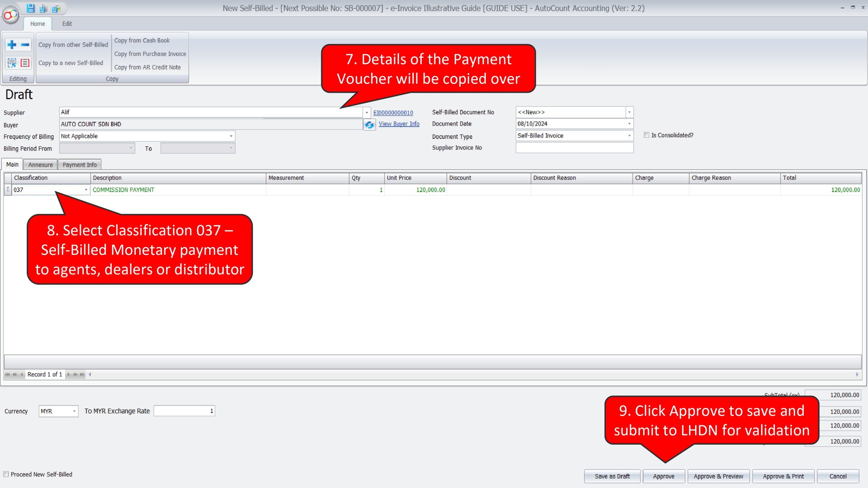
Task: Open the AutoCount application menu orb
Action: pyautogui.click(x=11, y=15)
